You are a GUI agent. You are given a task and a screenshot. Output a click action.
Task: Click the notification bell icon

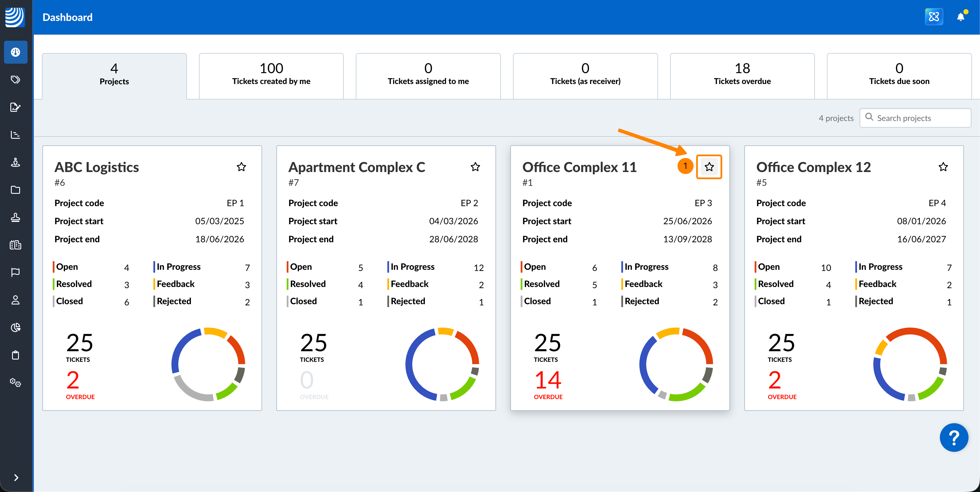(960, 17)
